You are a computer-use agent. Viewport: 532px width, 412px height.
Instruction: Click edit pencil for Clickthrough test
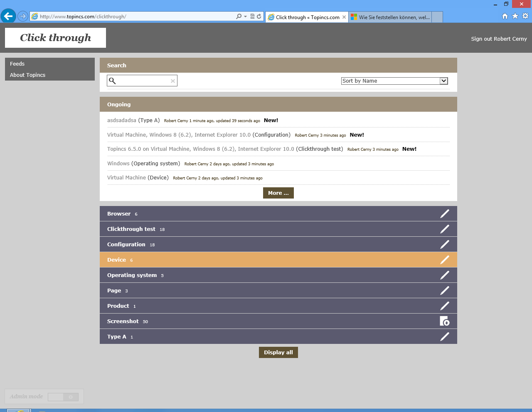[x=444, y=229]
